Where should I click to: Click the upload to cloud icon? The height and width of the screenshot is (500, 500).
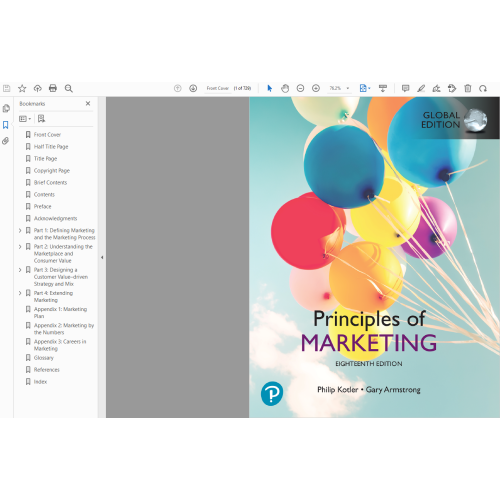pyautogui.click(x=38, y=88)
